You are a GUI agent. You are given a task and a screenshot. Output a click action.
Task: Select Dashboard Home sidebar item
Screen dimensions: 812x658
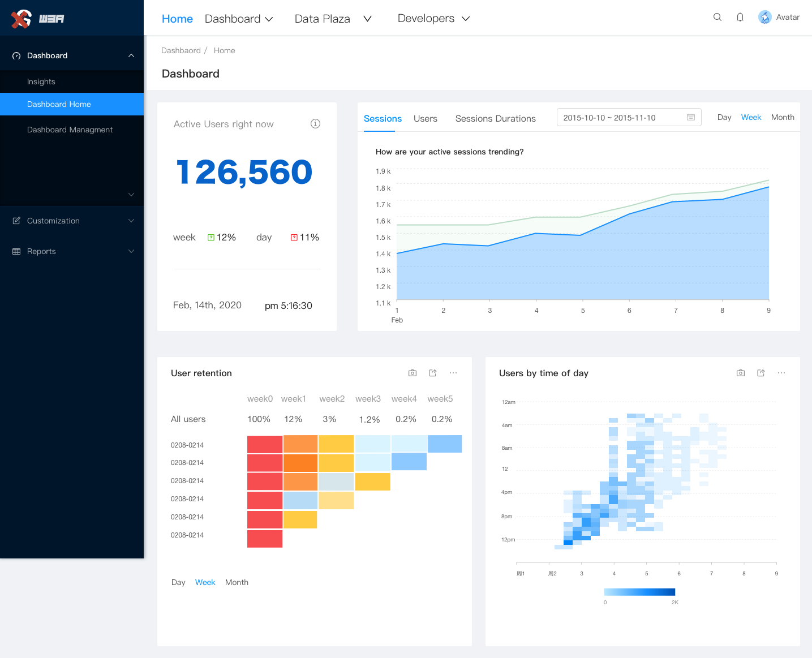pyautogui.click(x=72, y=104)
